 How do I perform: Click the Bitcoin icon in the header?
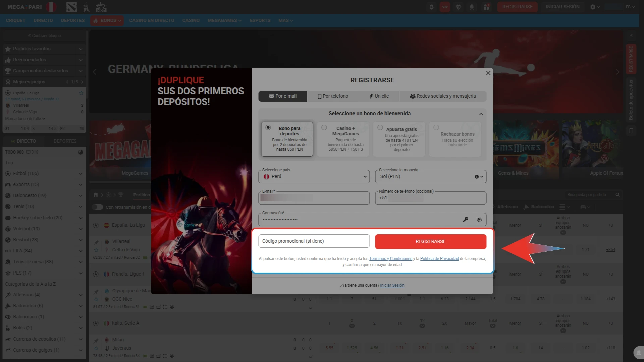pos(432,7)
